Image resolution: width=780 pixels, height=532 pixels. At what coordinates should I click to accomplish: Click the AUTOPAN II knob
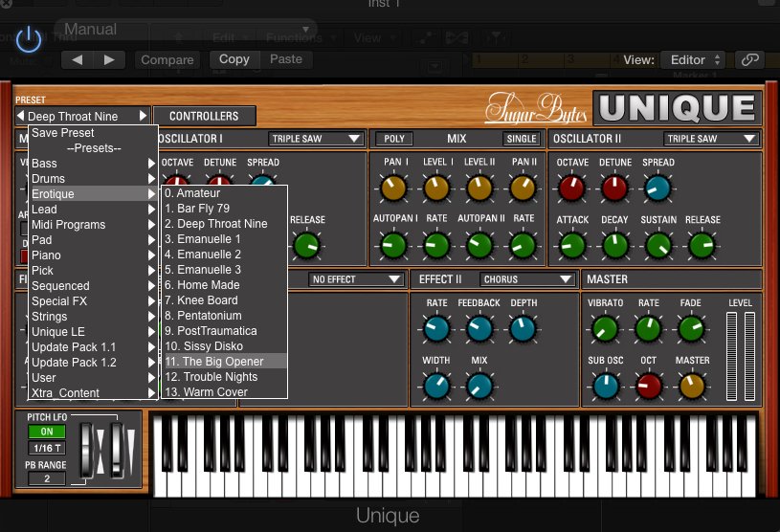pos(479,246)
